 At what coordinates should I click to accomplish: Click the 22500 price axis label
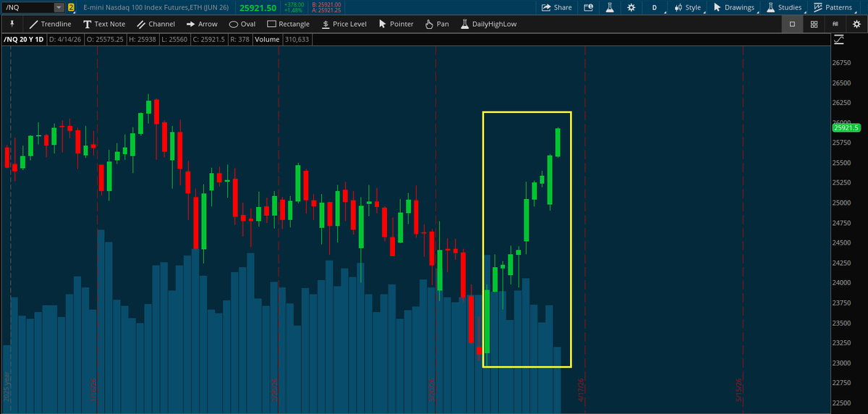pos(842,403)
